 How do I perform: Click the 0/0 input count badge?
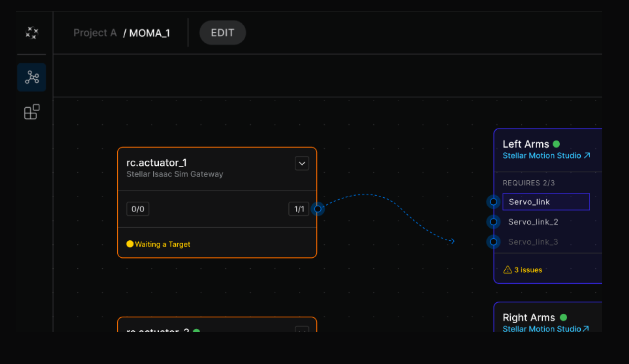[138, 209]
